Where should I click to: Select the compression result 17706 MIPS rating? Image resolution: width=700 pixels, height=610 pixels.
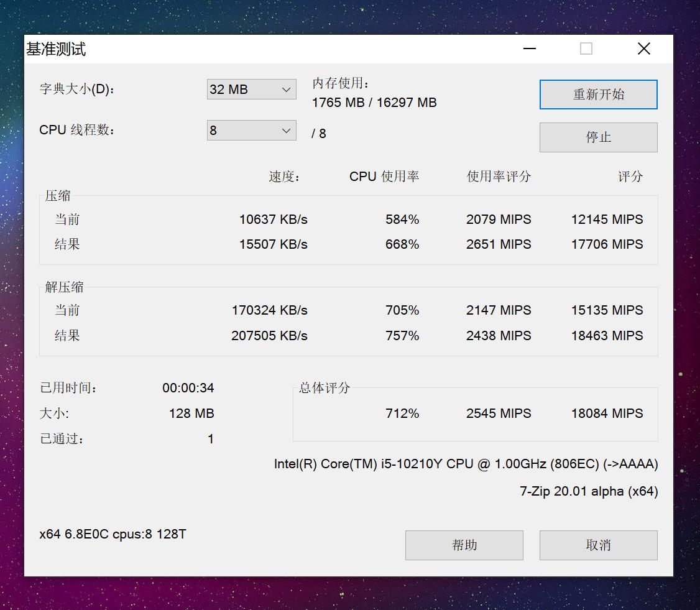pyautogui.click(x=607, y=244)
